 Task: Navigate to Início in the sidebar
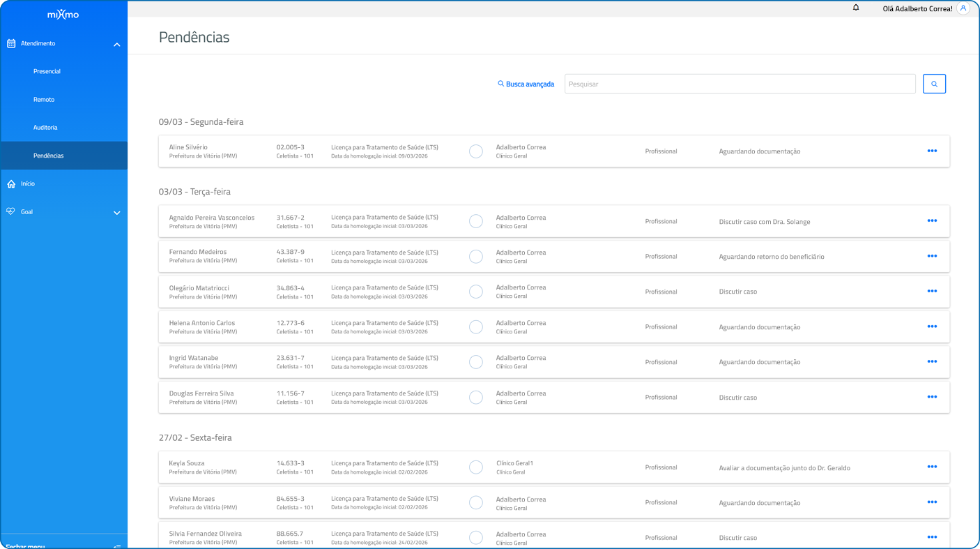click(27, 183)
